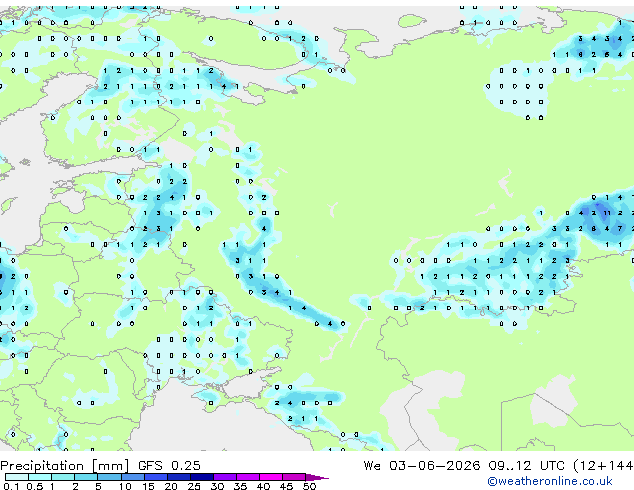The height and width of the screenshot is (490, 634).
Task: Open the weatheronline.co.uk copyright link
Action: coord(550,481)
